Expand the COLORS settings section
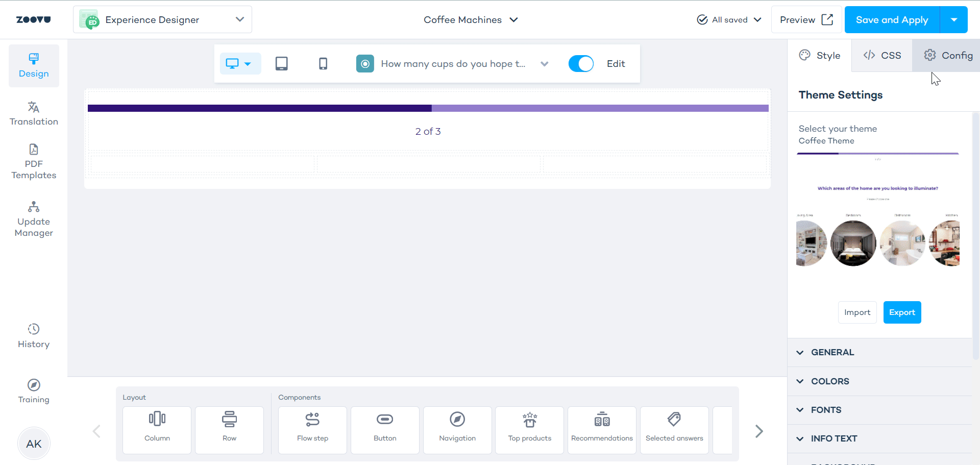Image resolution: width=980 pixels, height=465 pixels. tap(829, 381)
